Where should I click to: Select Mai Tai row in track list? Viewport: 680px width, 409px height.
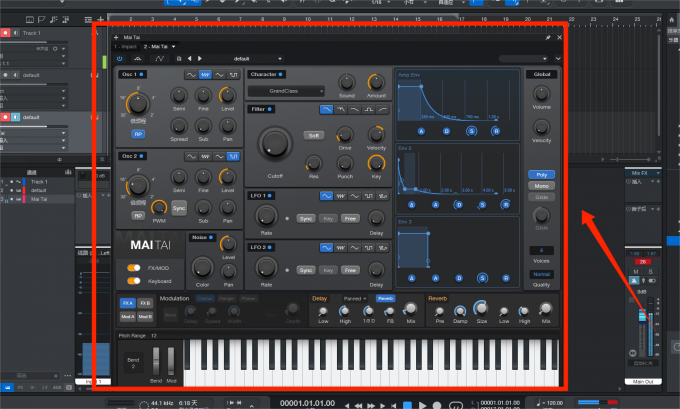point(37,199)
